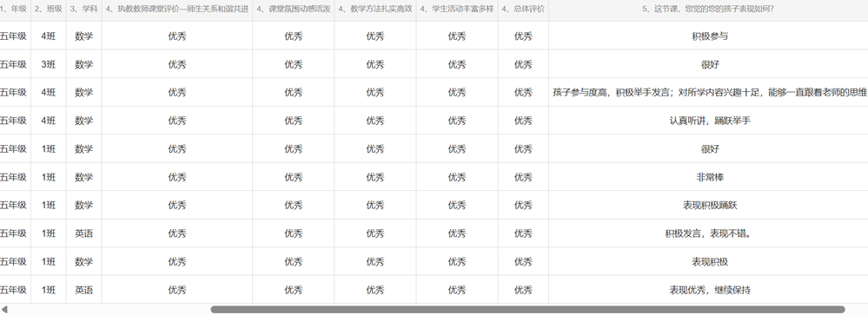Select the 很好 comment in the 1班 row
The width and height of the screenshot is (868, 315).
pos(710,149)
